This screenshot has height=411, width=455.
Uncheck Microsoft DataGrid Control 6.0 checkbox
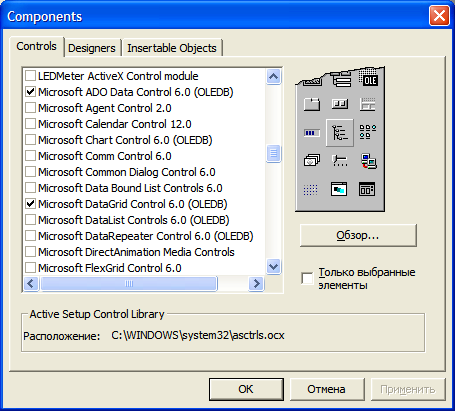[31, 204]
